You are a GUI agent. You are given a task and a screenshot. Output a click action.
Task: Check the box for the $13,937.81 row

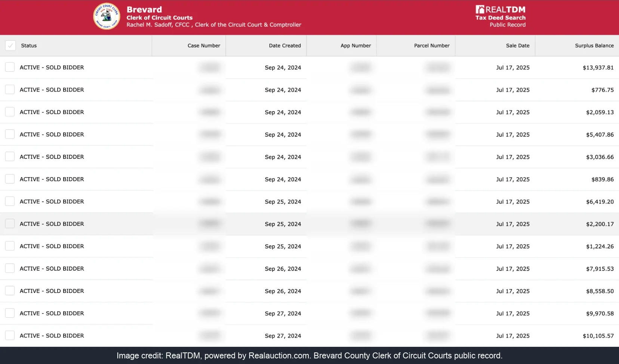point(10,67)
